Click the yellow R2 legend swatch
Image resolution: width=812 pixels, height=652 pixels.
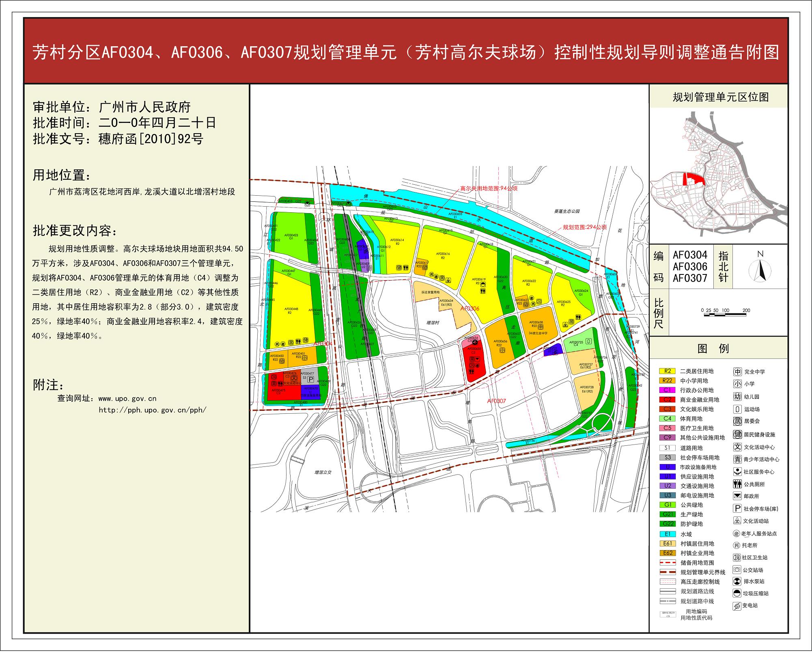coord(668,371)
